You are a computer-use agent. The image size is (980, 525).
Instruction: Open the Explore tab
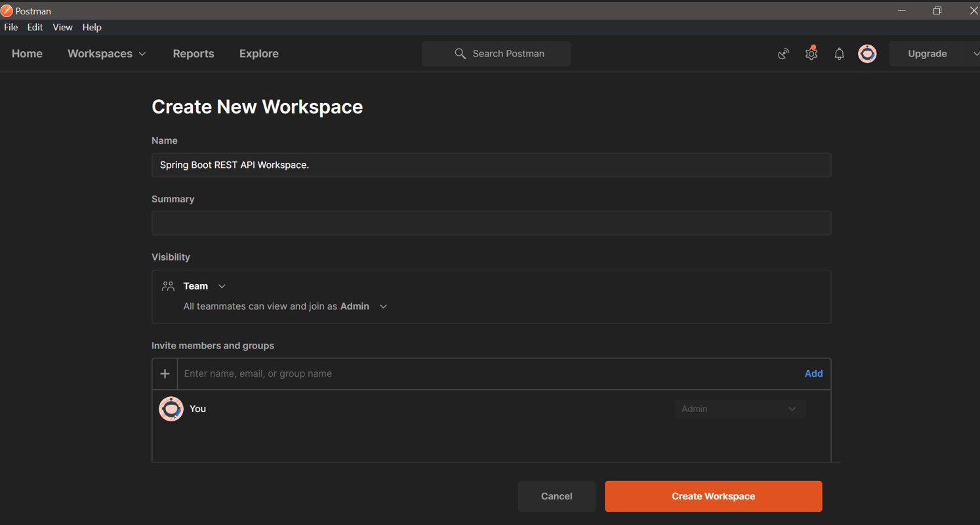(259, 54)
